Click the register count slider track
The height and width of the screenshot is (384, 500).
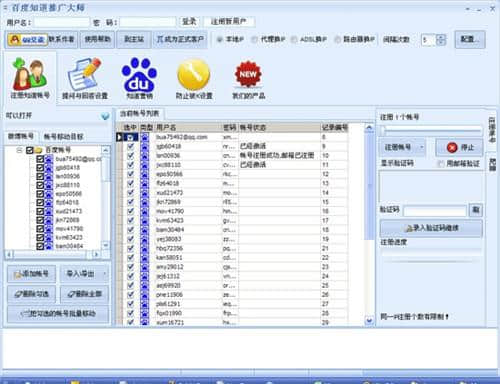431,131
